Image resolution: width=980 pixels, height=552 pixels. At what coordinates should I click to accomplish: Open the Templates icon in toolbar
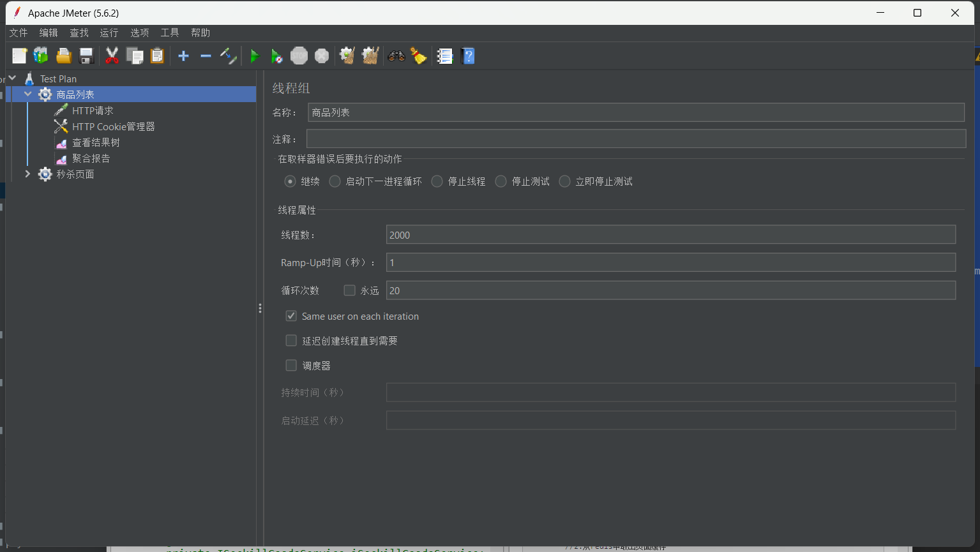click(41, 56)
